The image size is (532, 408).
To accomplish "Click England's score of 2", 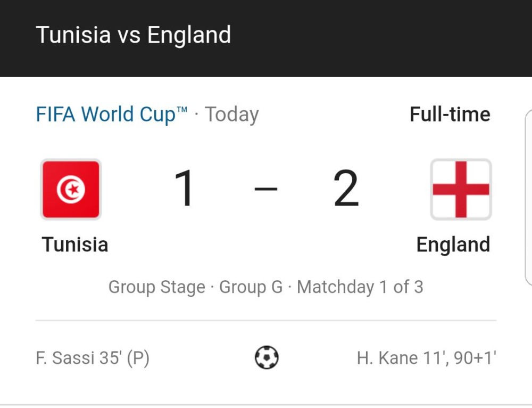I will pos(346,189).
